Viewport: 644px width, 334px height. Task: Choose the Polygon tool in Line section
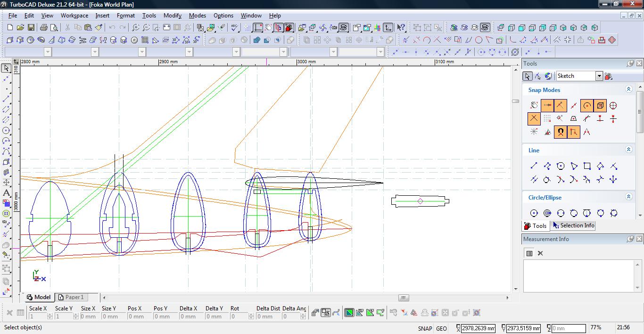pos(561,166)
